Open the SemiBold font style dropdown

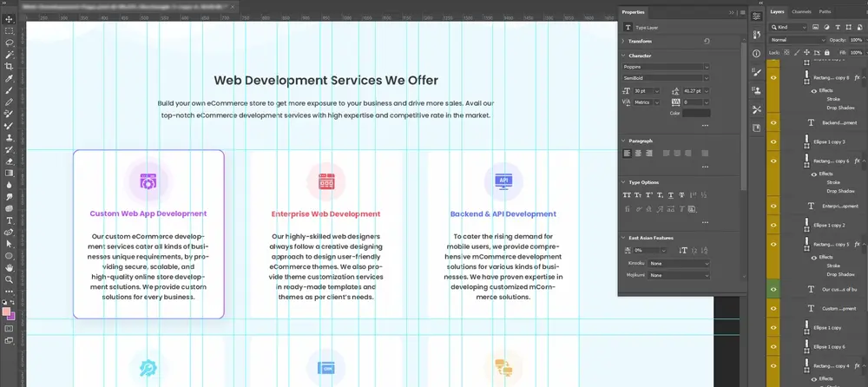tap(666, 78)
